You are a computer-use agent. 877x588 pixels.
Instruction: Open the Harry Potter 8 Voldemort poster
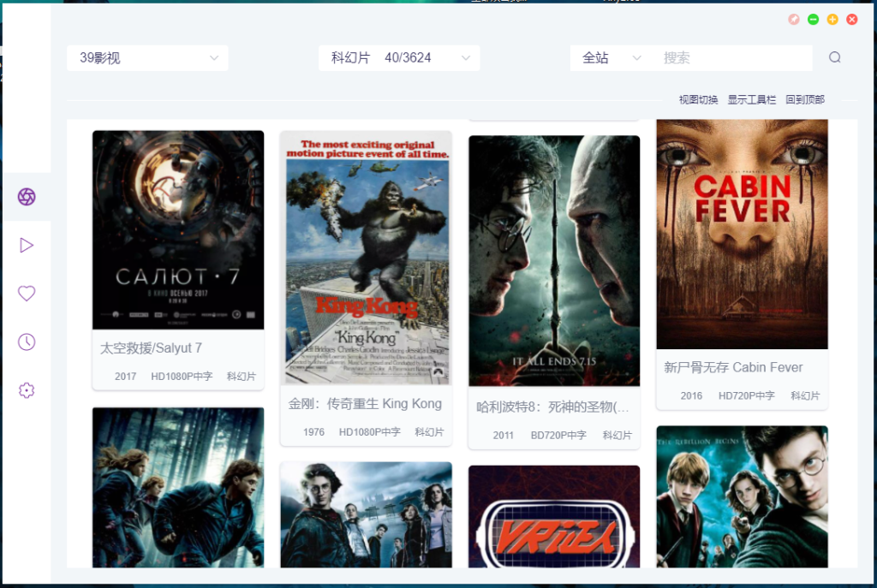click(554, 261)
